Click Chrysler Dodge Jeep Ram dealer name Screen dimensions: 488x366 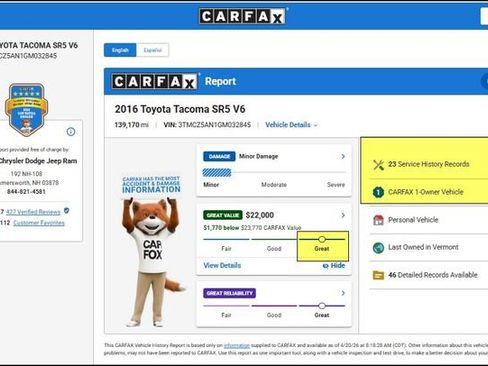[x=38, y=161]
